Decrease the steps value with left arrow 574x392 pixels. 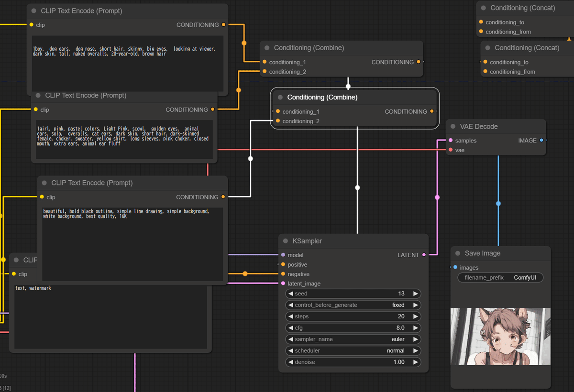click(291, 316)
